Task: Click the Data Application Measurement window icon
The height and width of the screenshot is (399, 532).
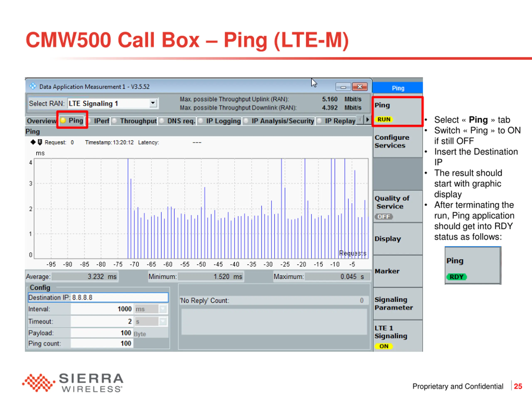Action: (x=33, y=86)
